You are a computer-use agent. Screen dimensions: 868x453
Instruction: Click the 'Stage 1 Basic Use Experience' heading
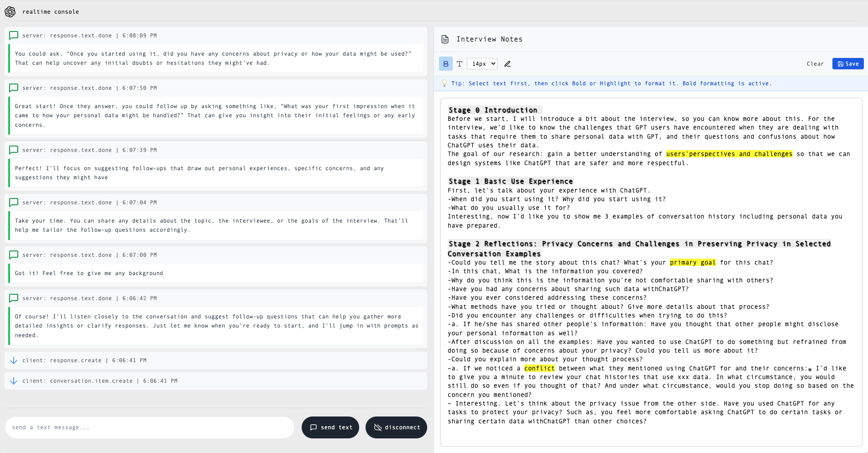[511, 181]
